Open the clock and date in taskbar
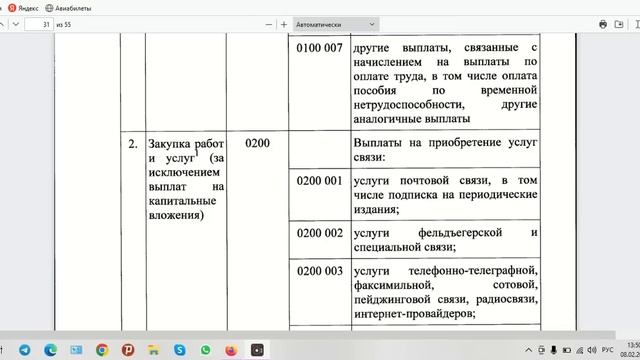The height and width of the screenshot is (360, 640). [630, 350]
